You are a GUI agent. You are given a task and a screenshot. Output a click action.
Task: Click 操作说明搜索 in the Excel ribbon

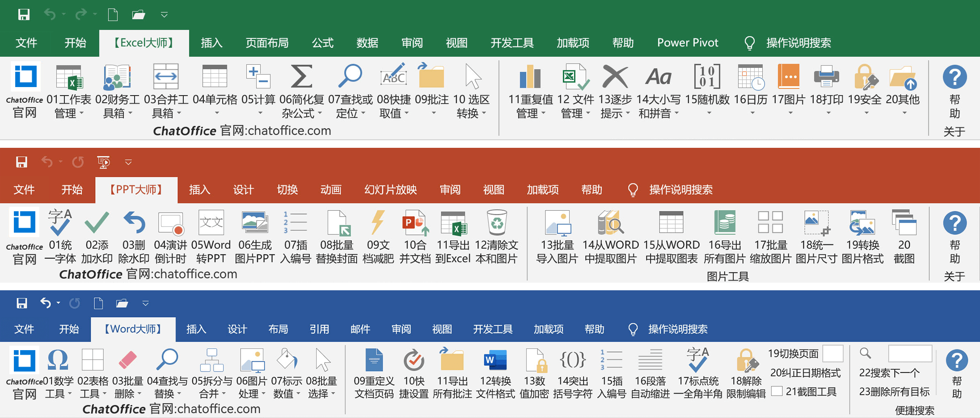pyautogui.click(x=798, y=43)
